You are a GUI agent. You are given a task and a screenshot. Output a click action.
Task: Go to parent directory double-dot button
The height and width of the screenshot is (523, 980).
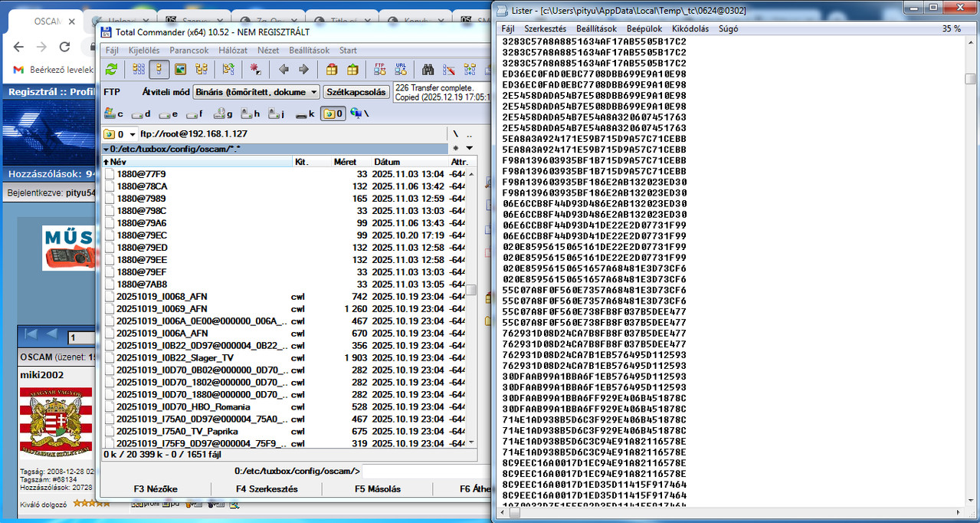(x=469, y=134)
